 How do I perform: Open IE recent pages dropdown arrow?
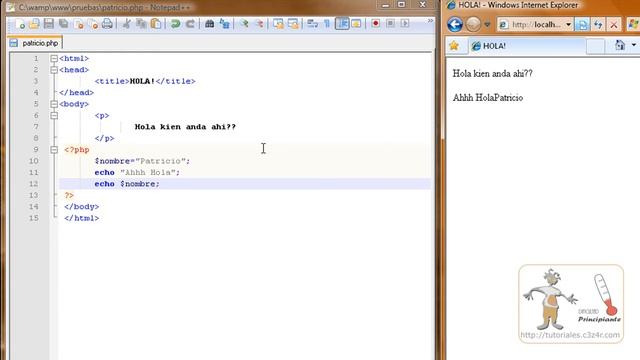click(x=487, y=25)
